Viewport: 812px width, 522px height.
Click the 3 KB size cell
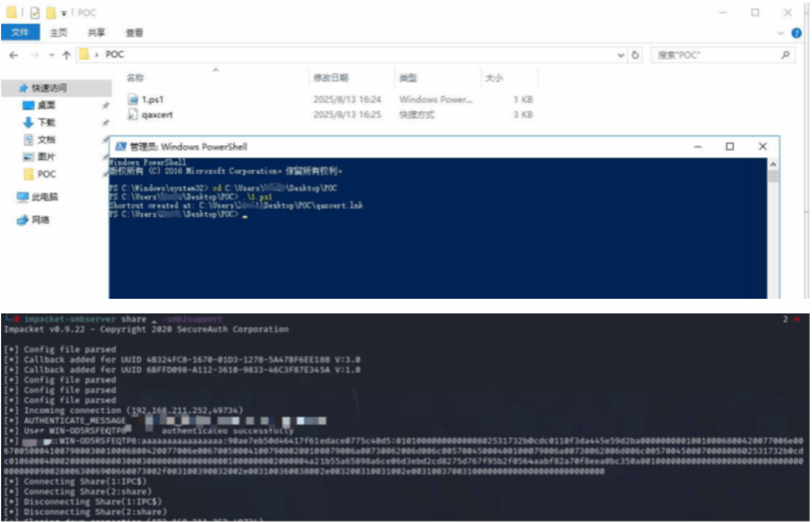point(523,115)
